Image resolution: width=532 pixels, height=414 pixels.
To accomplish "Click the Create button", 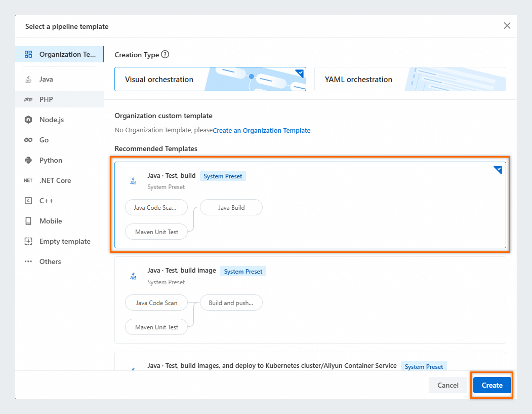I will (x=492, y=385).
